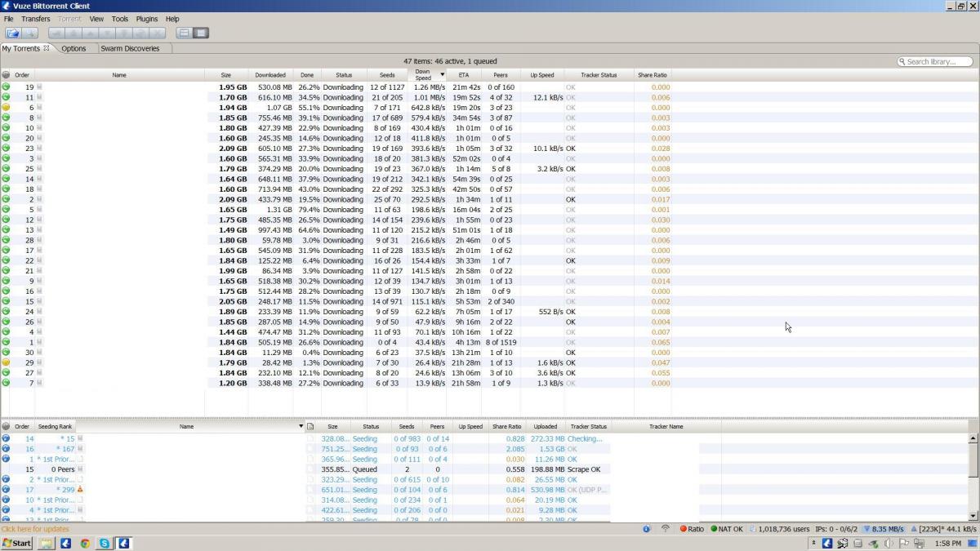Open the Transfers menu
The width and height of the screenshot is (980, 551).
pos(35,19)
